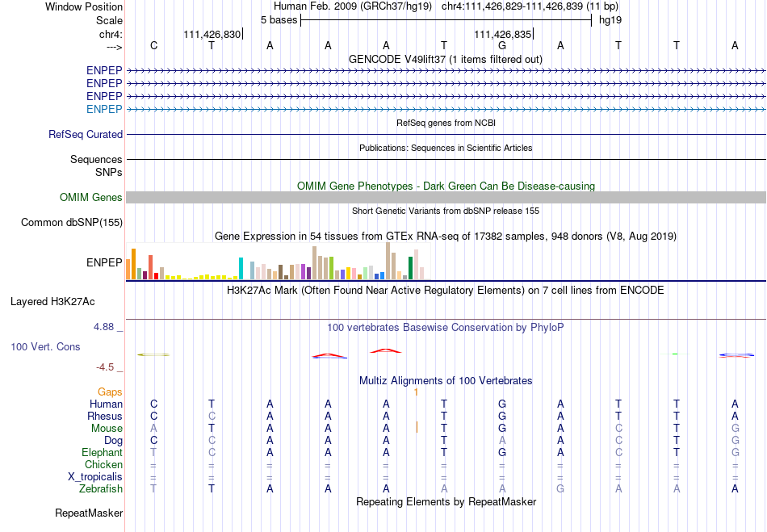Click the orange insertion bar in Mouse row
This screenshot has width=767, height=532.
coord(417,427)
